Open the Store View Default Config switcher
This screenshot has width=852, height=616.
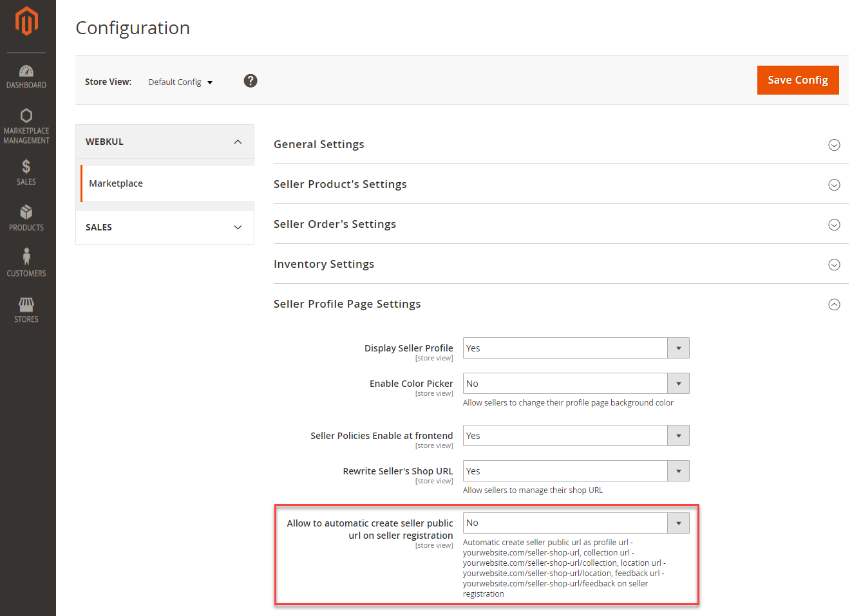180,82
